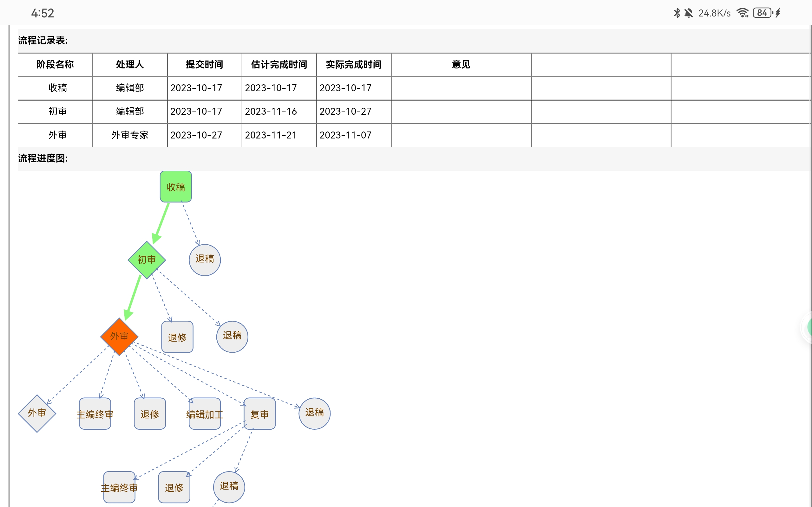Click the green 初审 diamond node
Screen dimensions: 812x507
click(147, 260)
